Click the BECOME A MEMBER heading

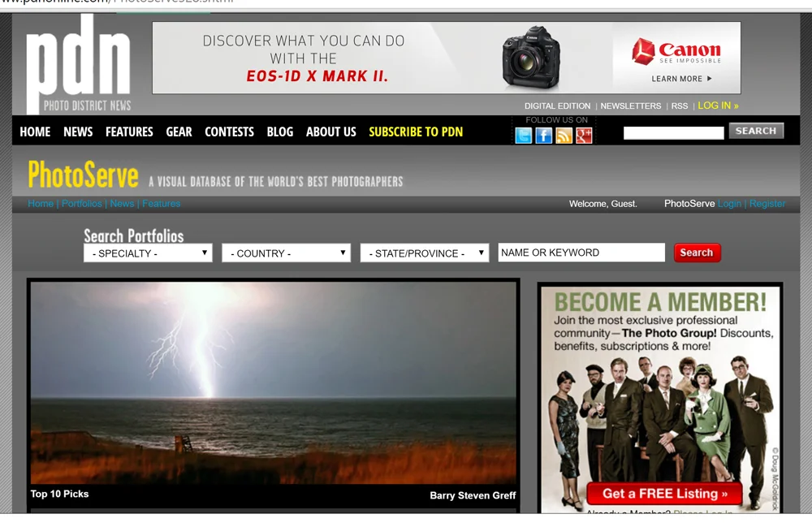tap(660, 302)
